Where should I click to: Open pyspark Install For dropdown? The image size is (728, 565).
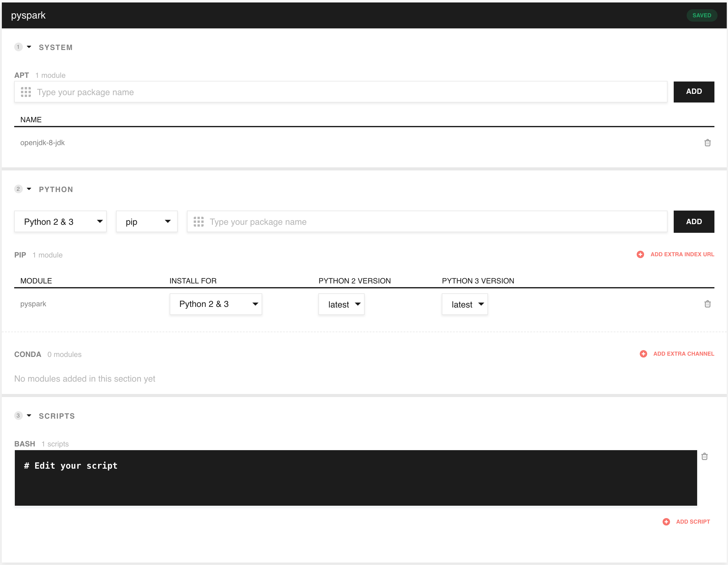tap(216, 304)
